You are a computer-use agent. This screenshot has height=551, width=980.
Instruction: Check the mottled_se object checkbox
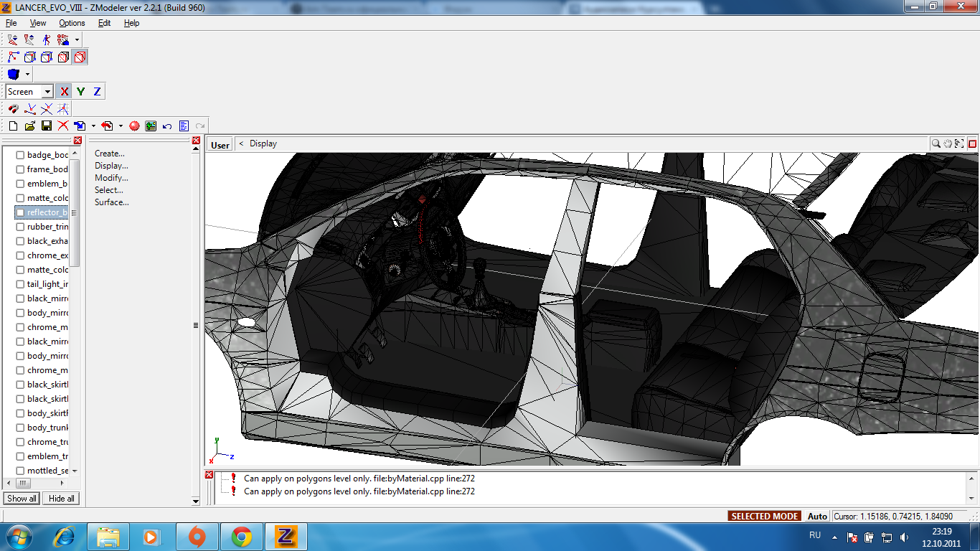tap(20, 471)
